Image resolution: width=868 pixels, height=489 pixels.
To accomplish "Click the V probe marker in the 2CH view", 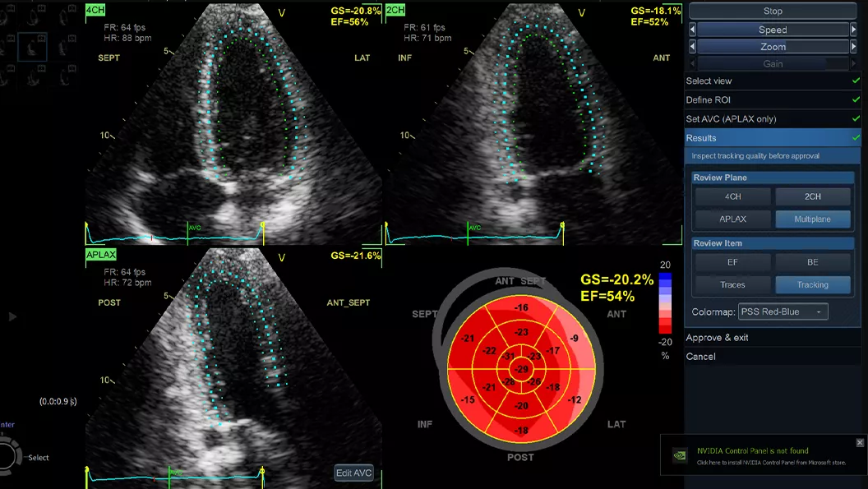I will click(x=581, y=12).
